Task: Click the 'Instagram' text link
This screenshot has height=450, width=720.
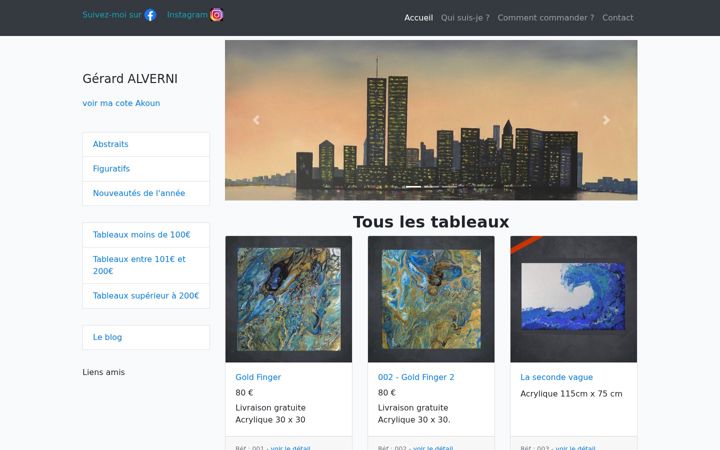Action: (x=187, y=15)
